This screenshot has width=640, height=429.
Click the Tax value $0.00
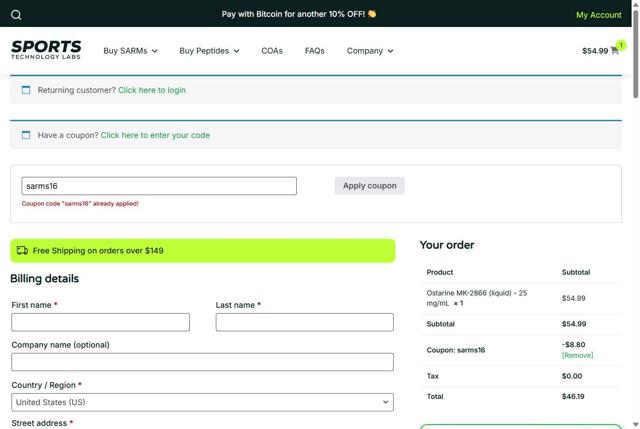pyautogui.click(x=572, y=376)
